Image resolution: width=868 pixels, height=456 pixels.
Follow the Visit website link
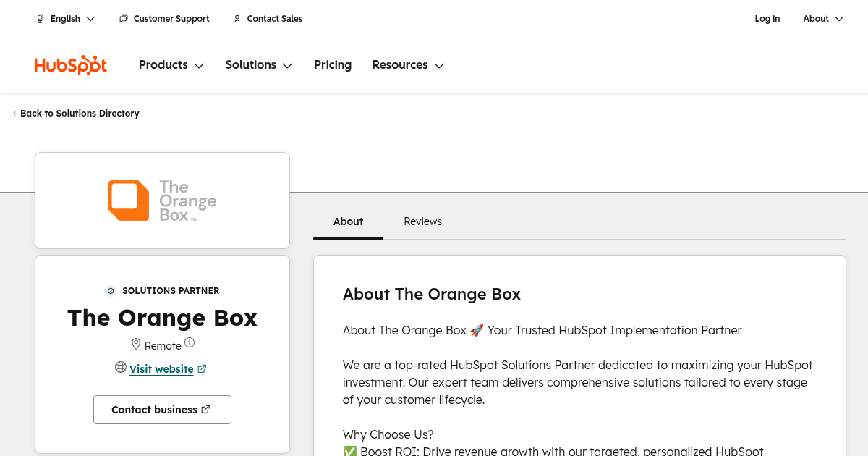pyautogui.click(x=161, y=369)
